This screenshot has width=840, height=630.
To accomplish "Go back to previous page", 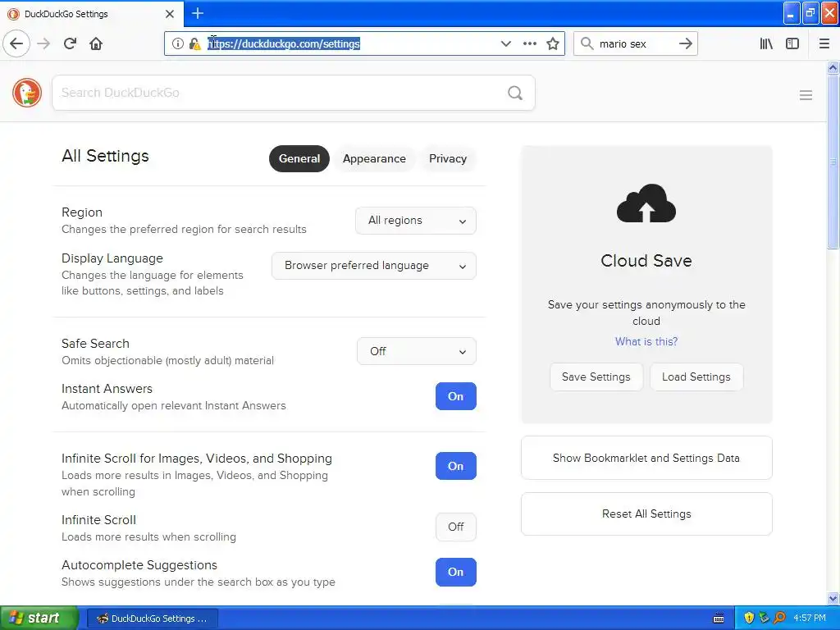I will pyautogui.click(x=16, y=43).
